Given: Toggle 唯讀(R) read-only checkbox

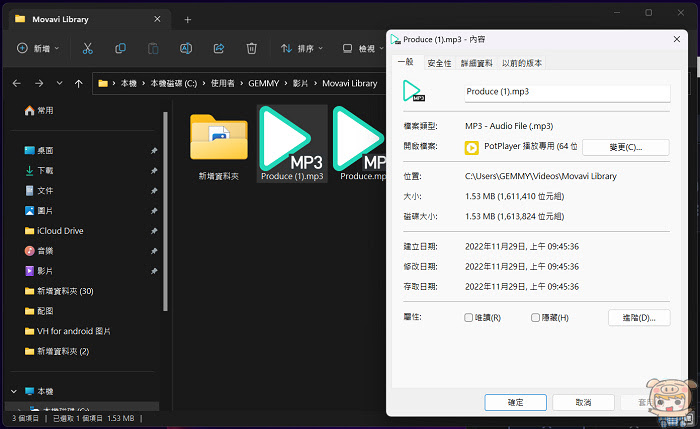Looking at the screenshot, I should point(468,317).
